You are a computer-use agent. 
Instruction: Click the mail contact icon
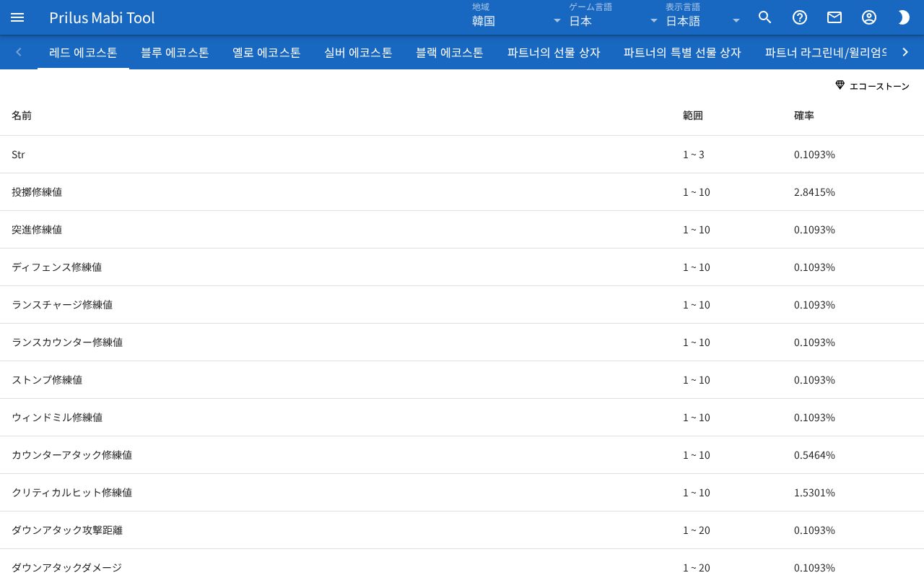(x=834, y=17)
